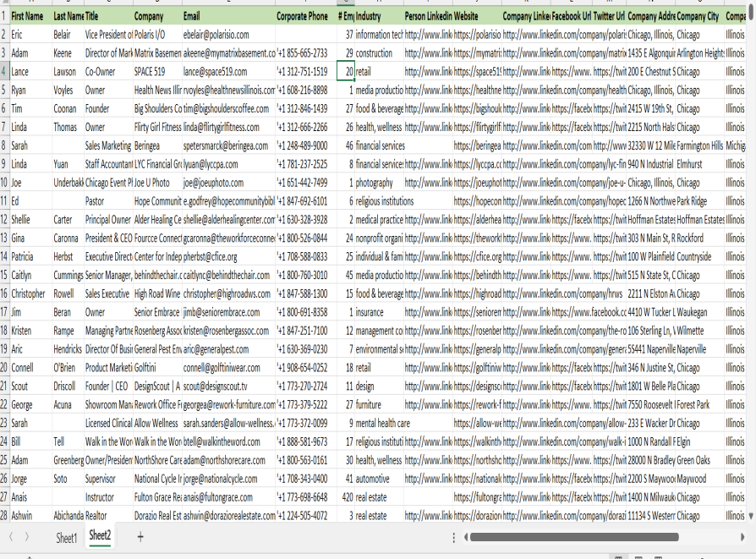The width and height of the screenshot is (756, 559).
Task: Click the sheet tab bar split handle dots
Action: point(454,537)
